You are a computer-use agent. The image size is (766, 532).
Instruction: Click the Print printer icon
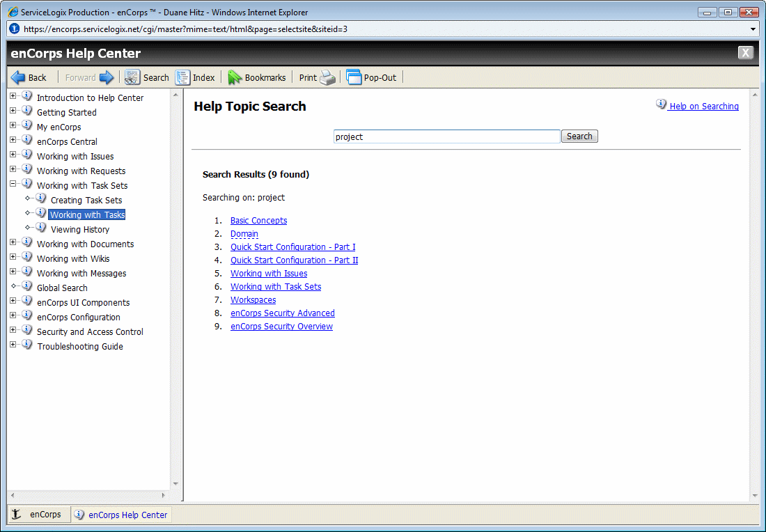click(328, 77)
